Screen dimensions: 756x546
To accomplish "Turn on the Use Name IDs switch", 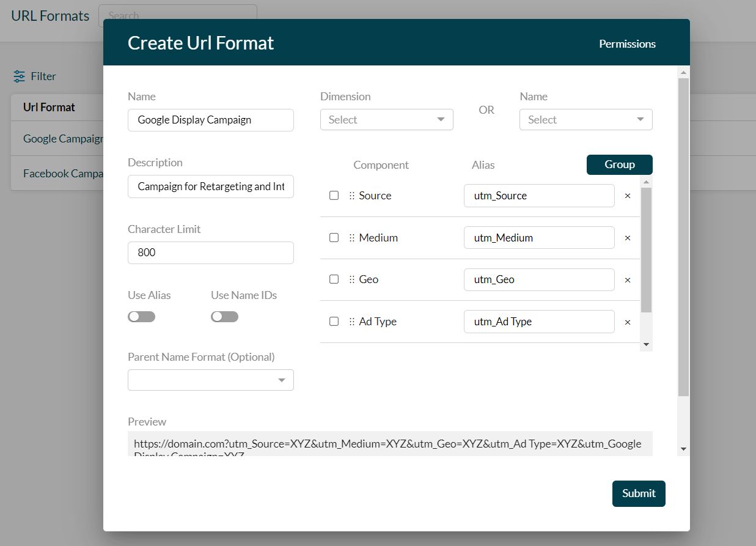I will click(224, 316).
